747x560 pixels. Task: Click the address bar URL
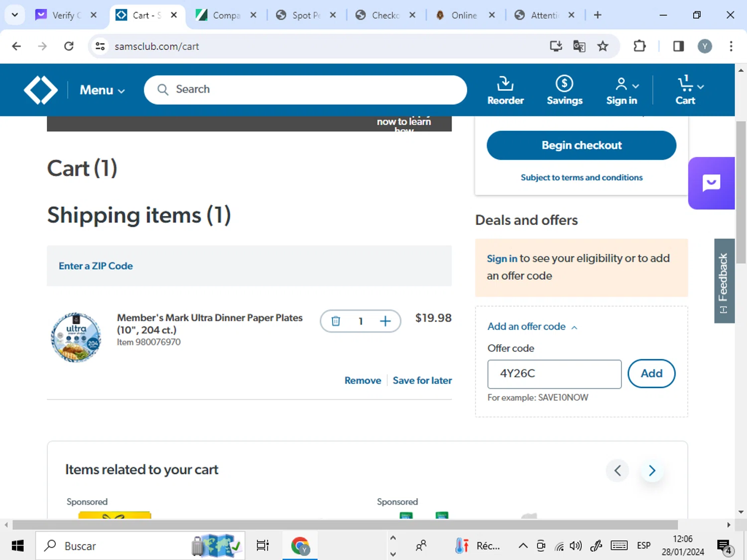(x=156, y=46)
